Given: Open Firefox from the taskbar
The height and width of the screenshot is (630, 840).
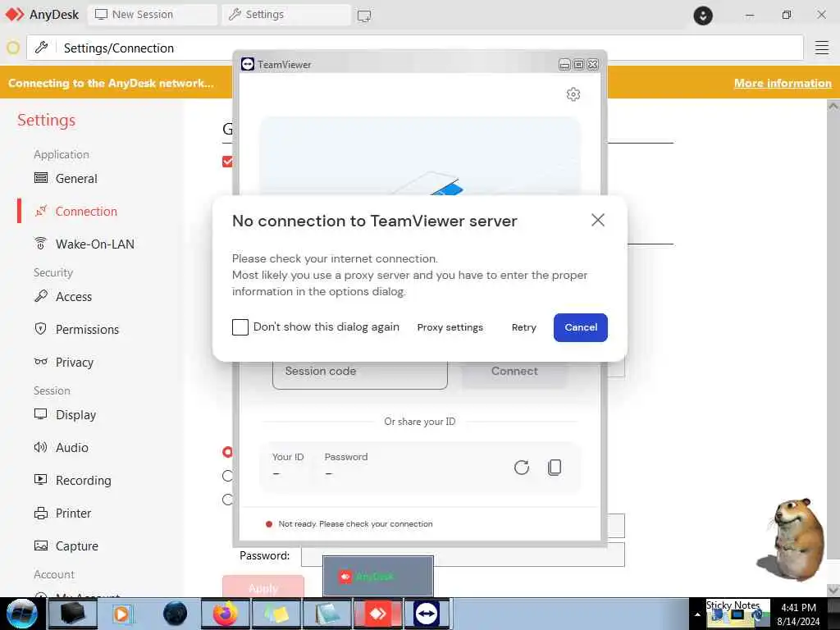Looking at the screenshot, I should pos(226,614).
